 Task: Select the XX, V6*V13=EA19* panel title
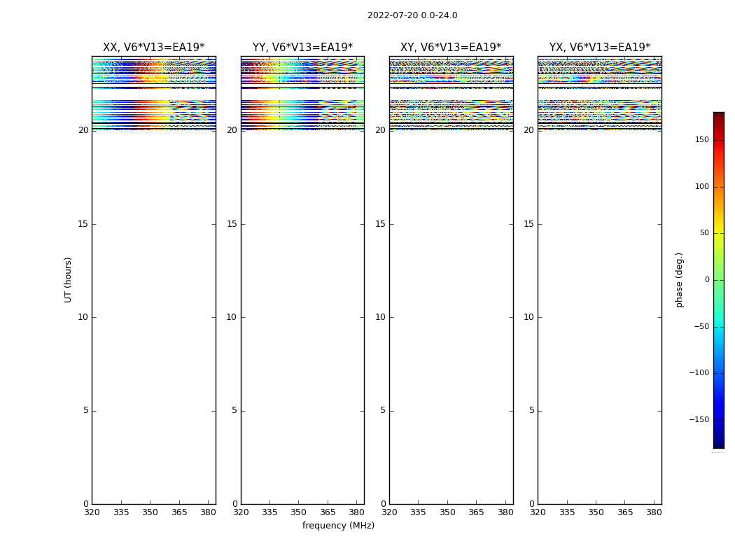153,48
